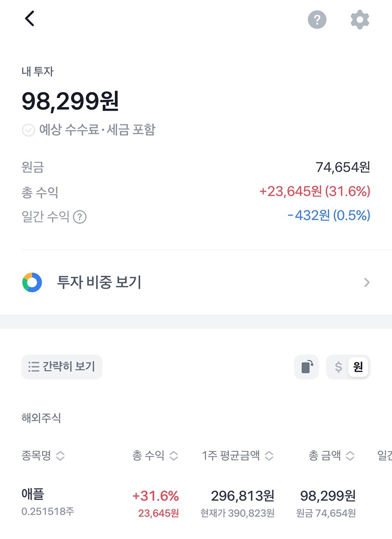
Task: Click the donut chart portfolio icon
Action: 32,282
